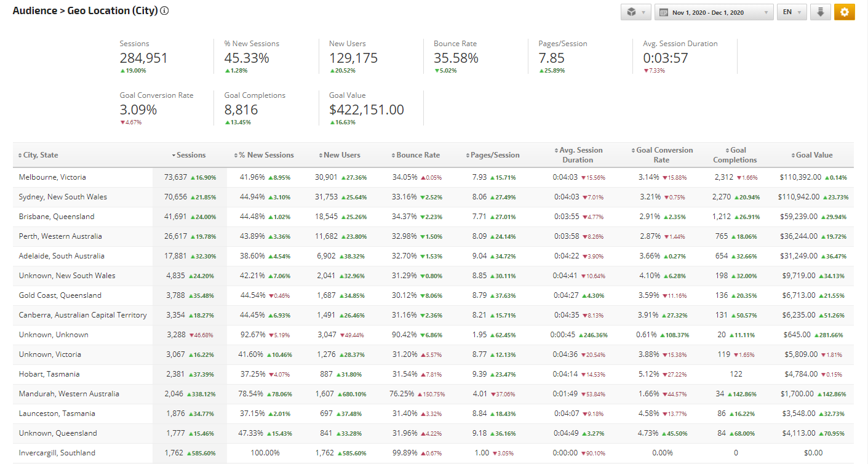
Task: Click the Sydney, New South Wales row
Action: pyautogui.click(x=63, y=197)
